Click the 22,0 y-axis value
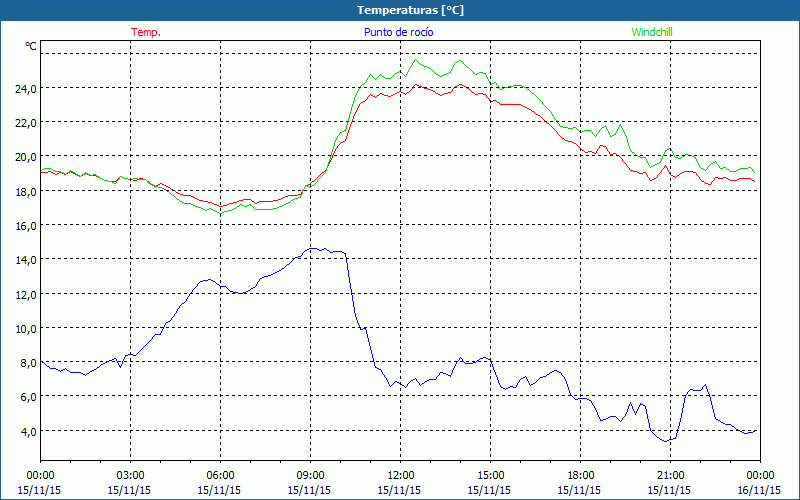The height and width of the screenshot is (500, 800). (26, 123)
